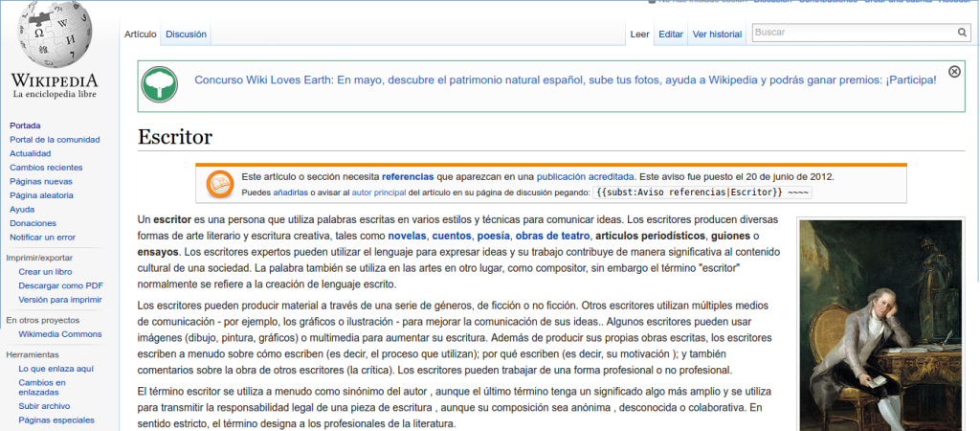Select Subir archivo

(x=44, y=406)
